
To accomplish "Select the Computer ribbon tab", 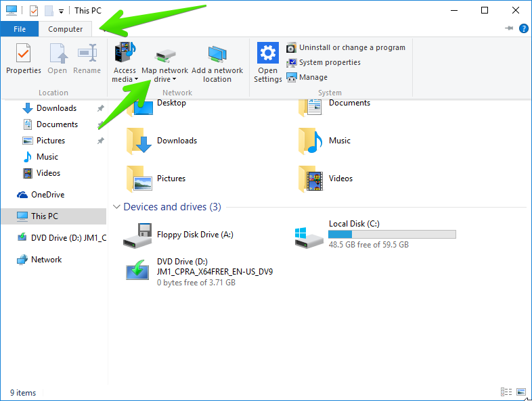I will coord(66,29).
